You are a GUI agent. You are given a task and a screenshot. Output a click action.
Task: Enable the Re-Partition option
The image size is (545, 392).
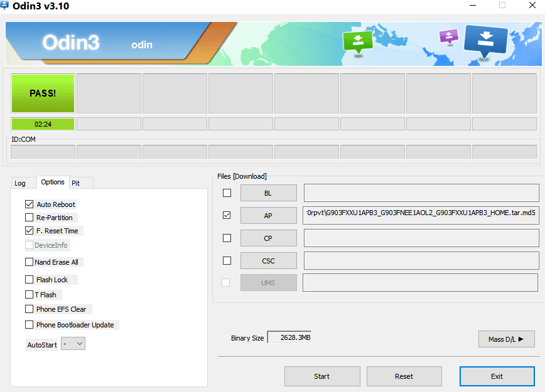[29, 218]
